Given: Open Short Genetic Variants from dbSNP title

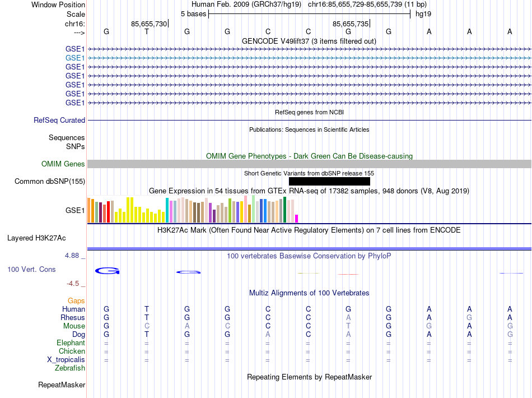Looking at the screenshot, I should (x=309, y=173).
